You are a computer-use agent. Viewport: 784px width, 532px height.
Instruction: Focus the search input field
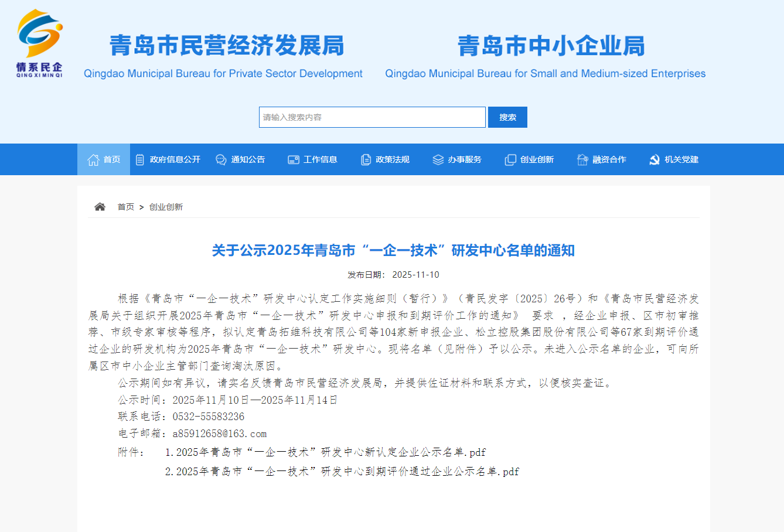372,117
